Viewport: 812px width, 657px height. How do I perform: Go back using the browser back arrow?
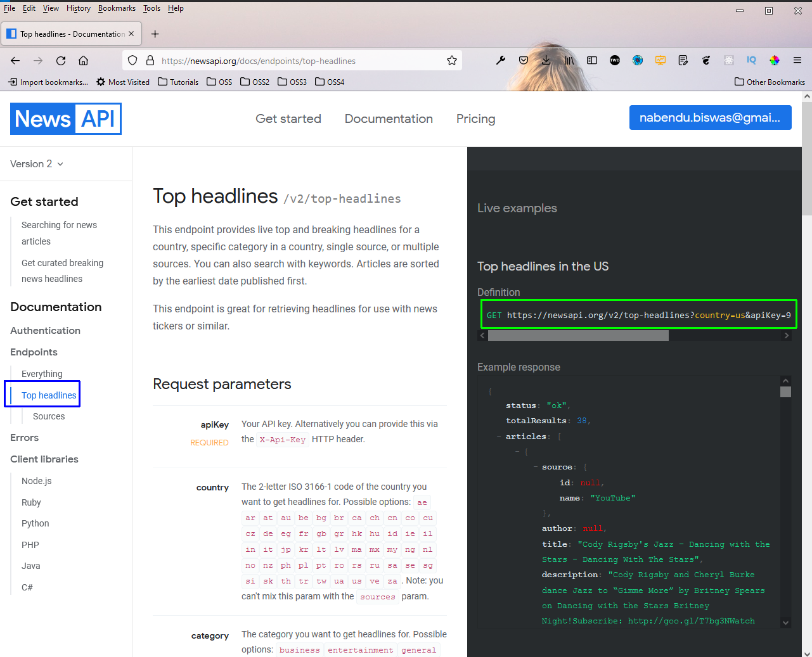15,61
